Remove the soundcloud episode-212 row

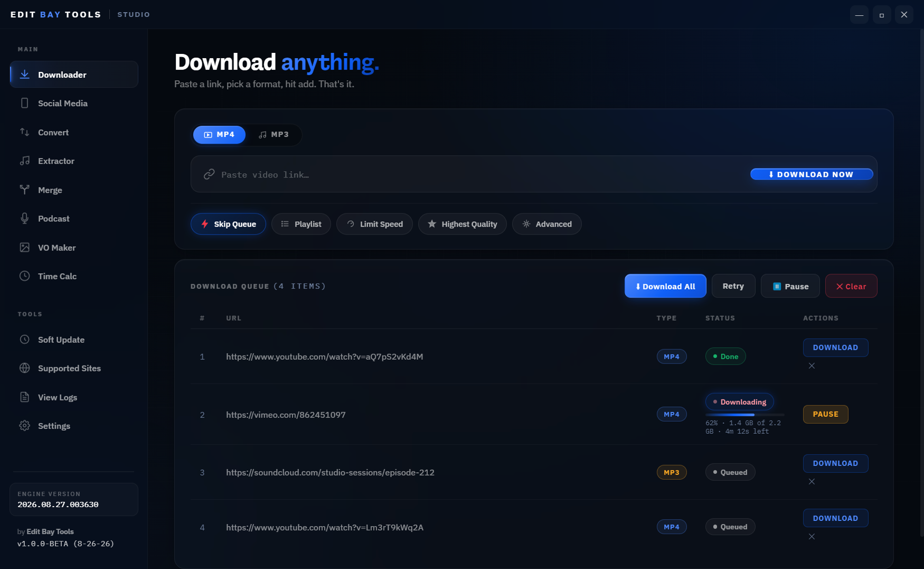click(x=812, y=481)
